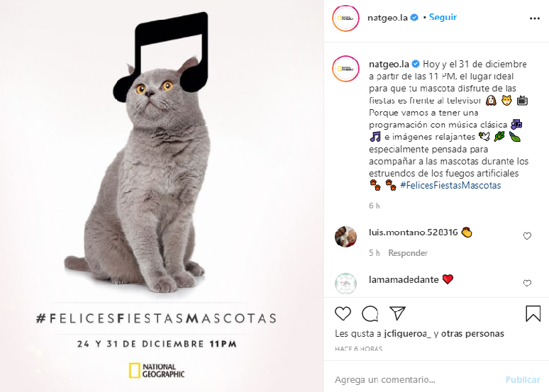Focus the 'Agrega un comentario' field

tap(416, 379)
